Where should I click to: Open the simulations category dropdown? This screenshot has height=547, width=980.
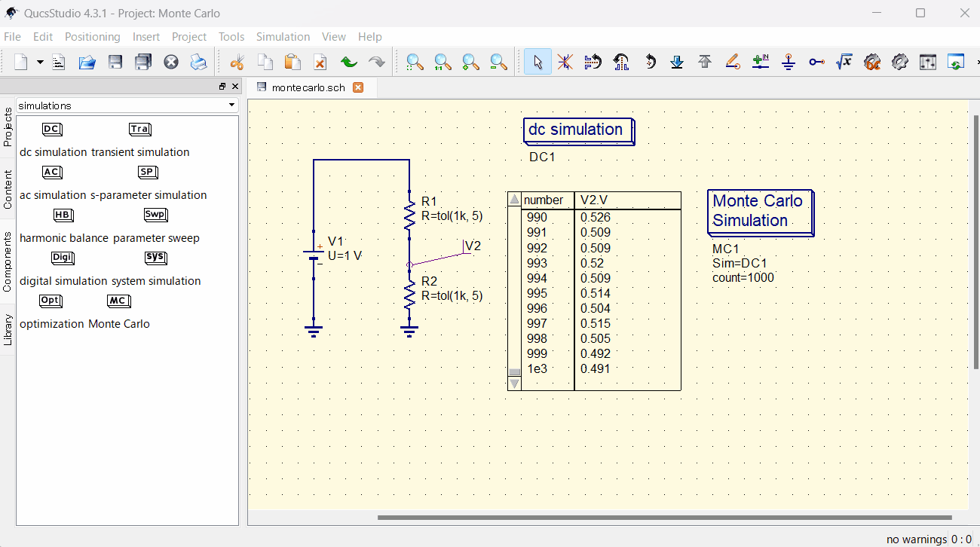(x=231, y=105)
